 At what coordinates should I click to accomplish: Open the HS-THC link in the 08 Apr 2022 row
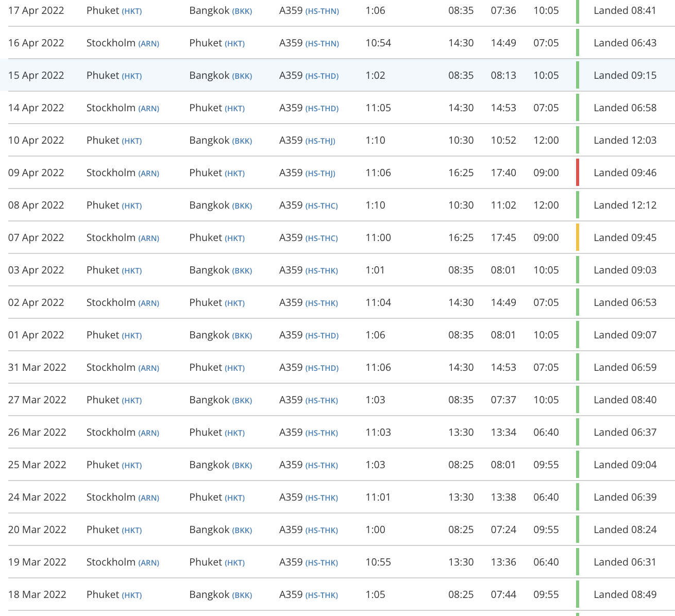point(322,206)
